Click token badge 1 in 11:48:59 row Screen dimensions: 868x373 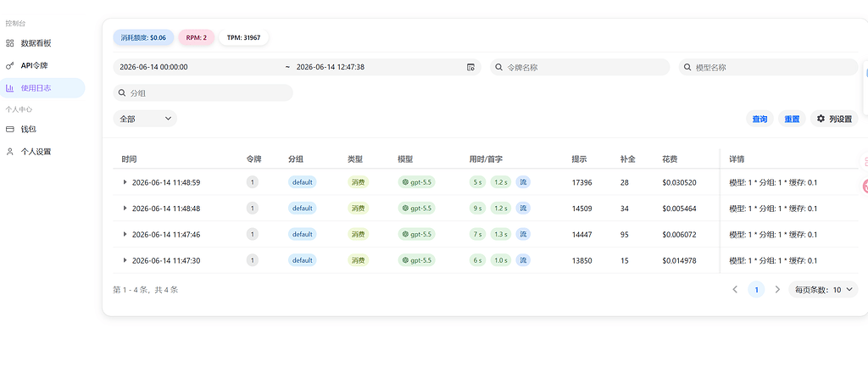tap(253, 182)
